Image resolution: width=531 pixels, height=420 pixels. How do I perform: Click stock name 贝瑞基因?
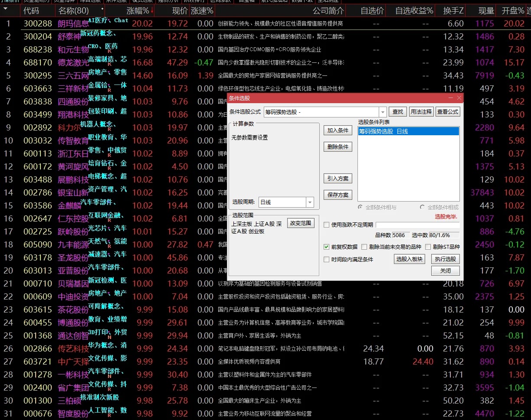point(73,283)
